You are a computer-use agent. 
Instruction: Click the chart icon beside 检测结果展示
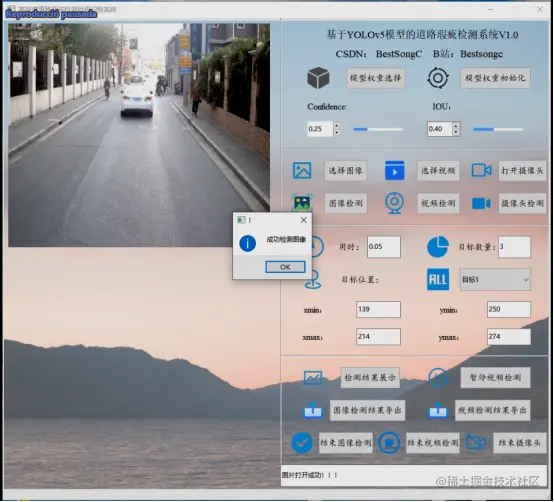coord(313,378)
